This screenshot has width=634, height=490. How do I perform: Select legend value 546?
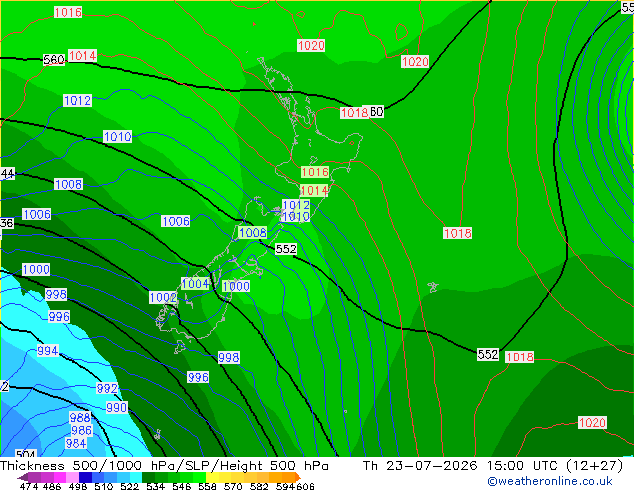(182, 486)
